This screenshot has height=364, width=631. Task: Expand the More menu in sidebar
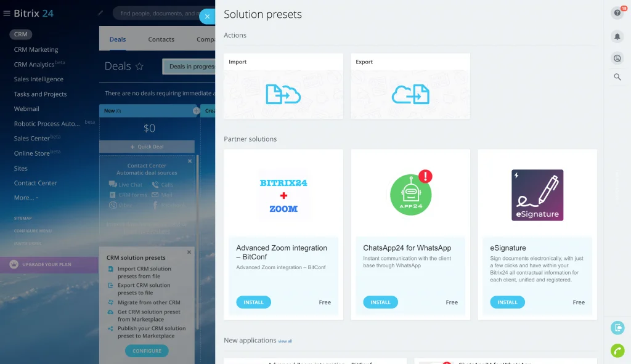pos(26,198)
